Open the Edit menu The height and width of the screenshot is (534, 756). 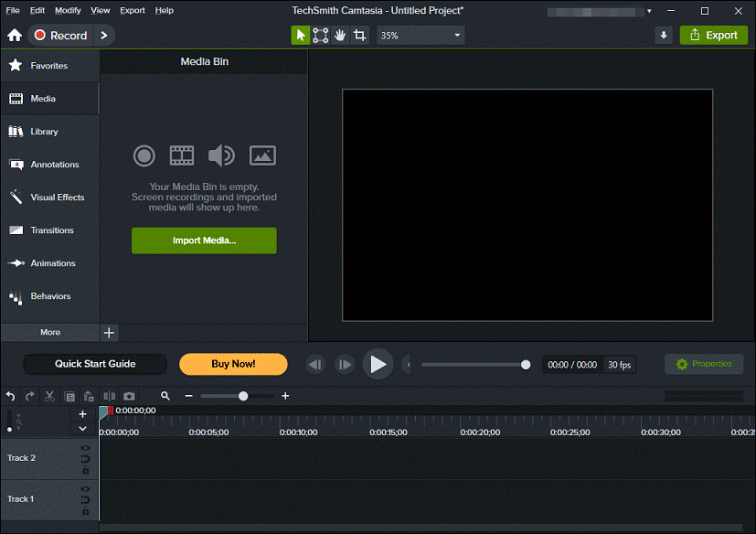point(37,10)
